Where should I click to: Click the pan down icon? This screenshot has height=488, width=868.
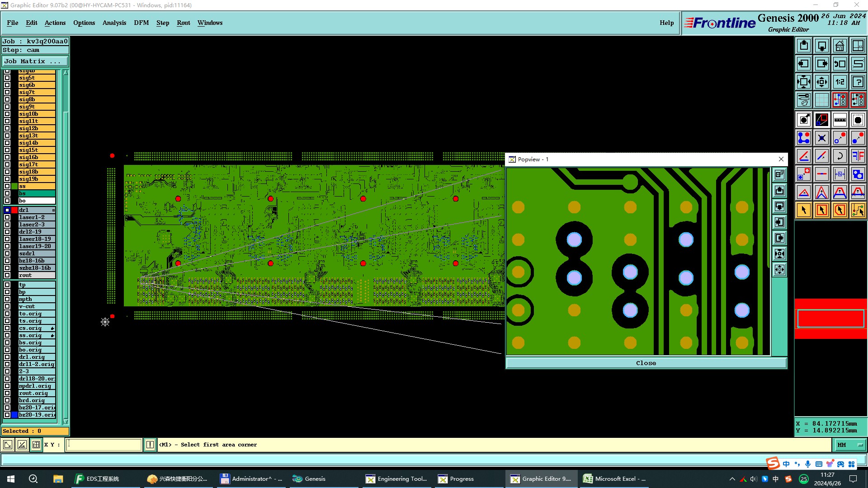822,46
